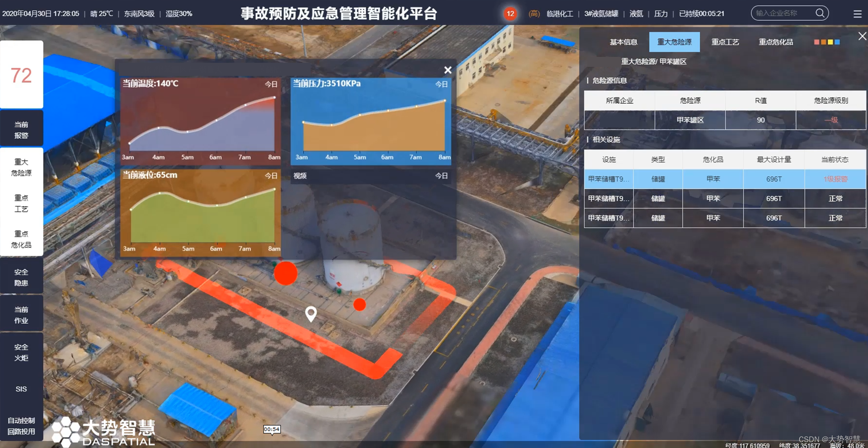Click the 重大危险源/ 甲苯罐区 breadcrumb
This screenshot has width=868, height=448.
(x=654, y=62)
